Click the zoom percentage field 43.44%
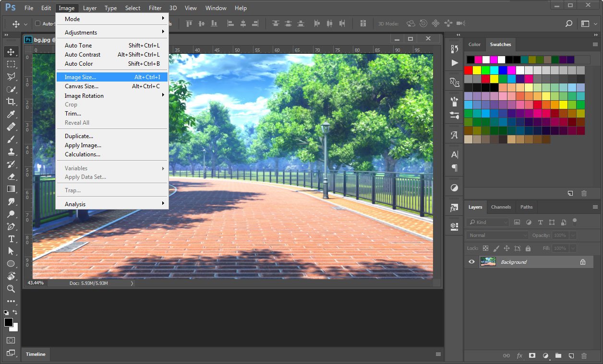 tap(36, 283)
